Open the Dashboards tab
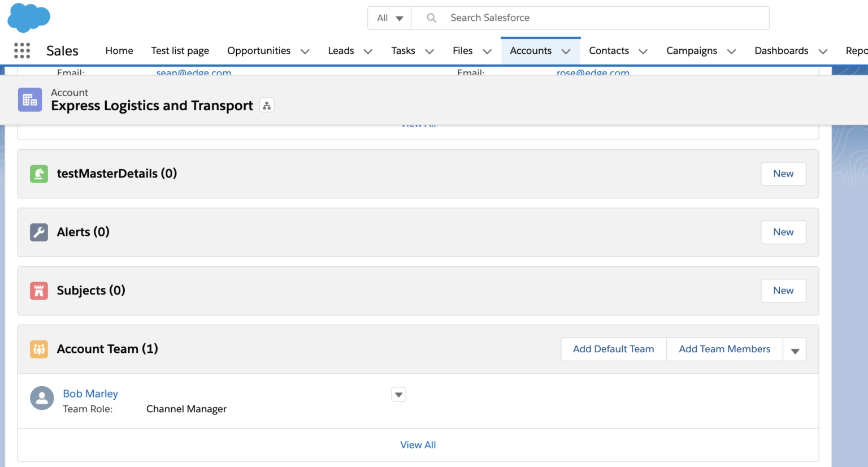The width and height of the screenshot is (868, 467). (x=781, y=50)
